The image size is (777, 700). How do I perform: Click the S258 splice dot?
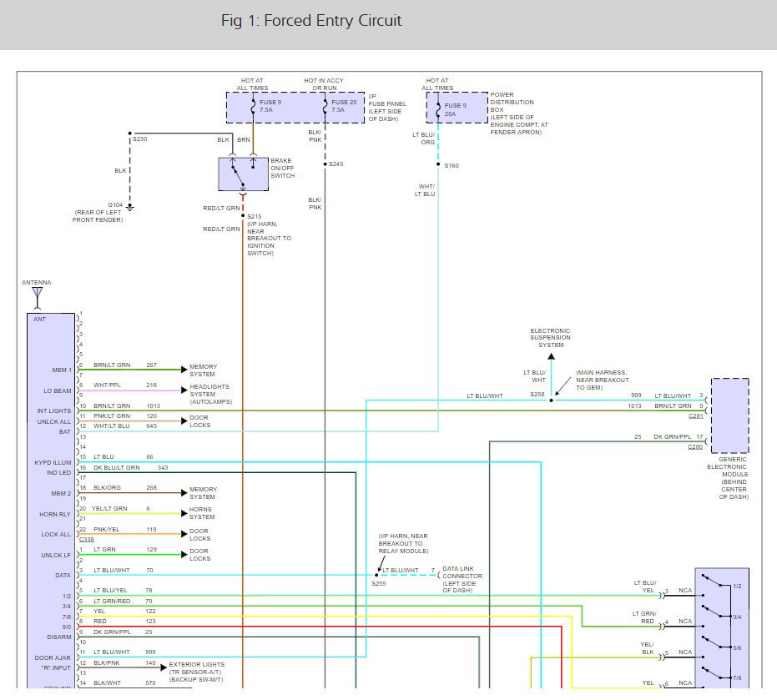coord(551,400)
